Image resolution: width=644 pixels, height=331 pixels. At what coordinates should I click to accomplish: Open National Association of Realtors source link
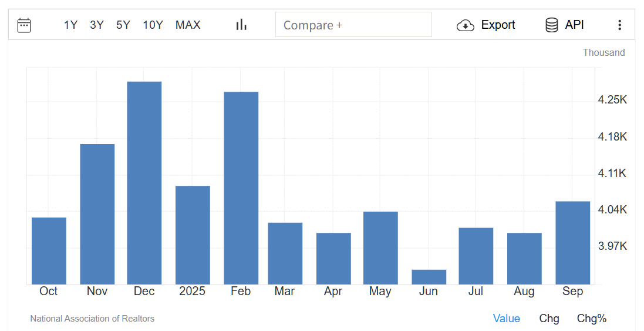(92, 319)
